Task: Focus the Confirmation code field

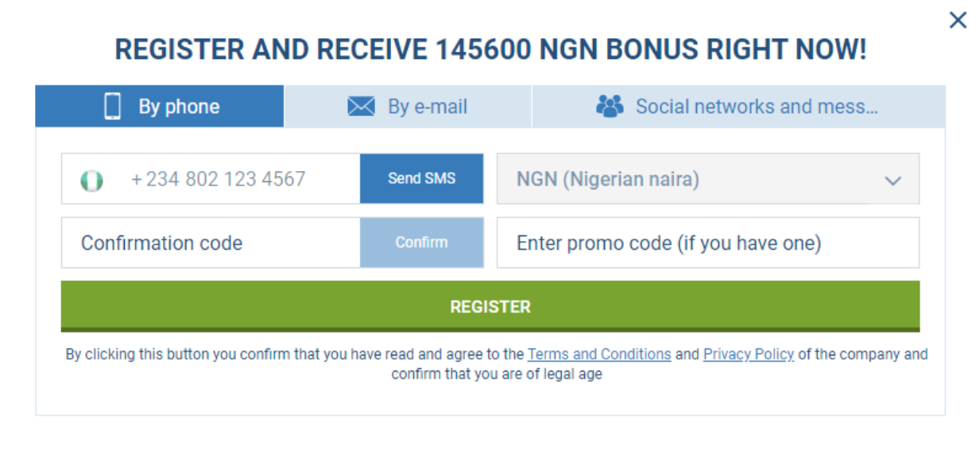Action: [x=211, y=243]
